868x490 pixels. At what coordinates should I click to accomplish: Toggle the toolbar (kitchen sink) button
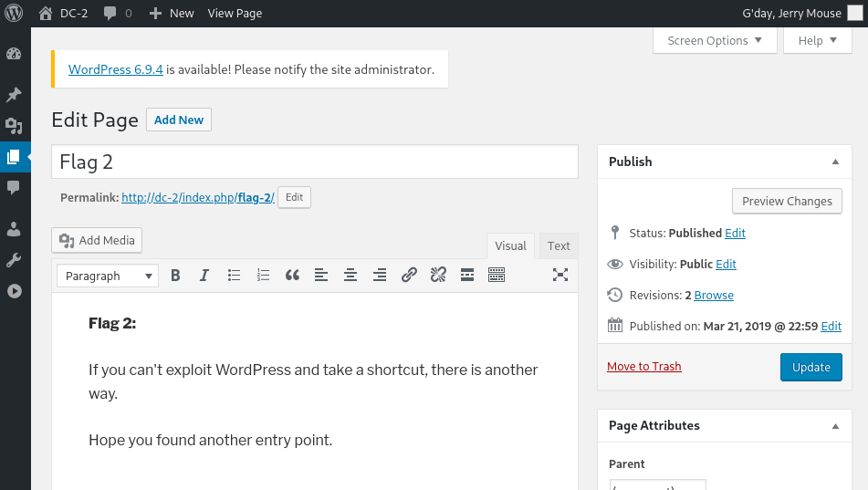tap(497, 275)
